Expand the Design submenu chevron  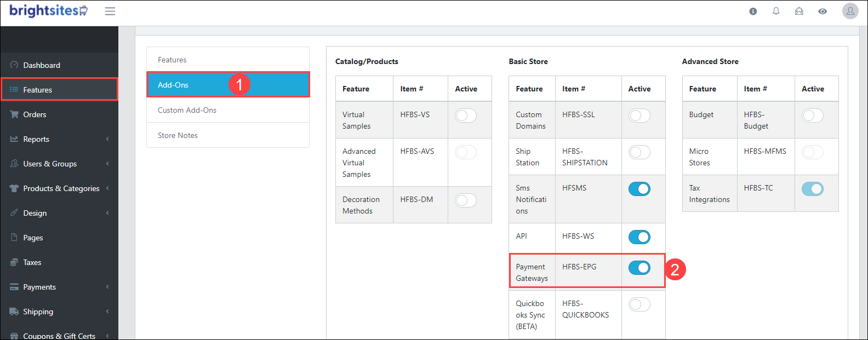tap(107, 213)
